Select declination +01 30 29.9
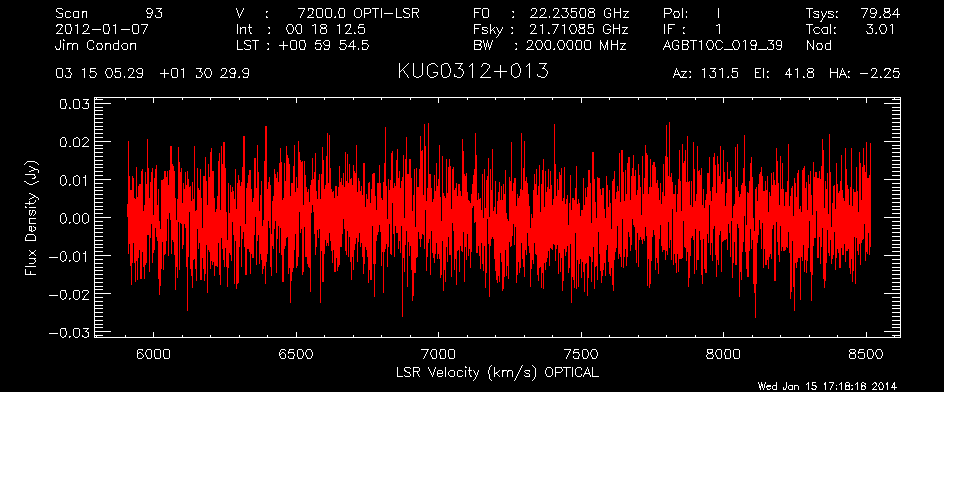 point(204,74)
